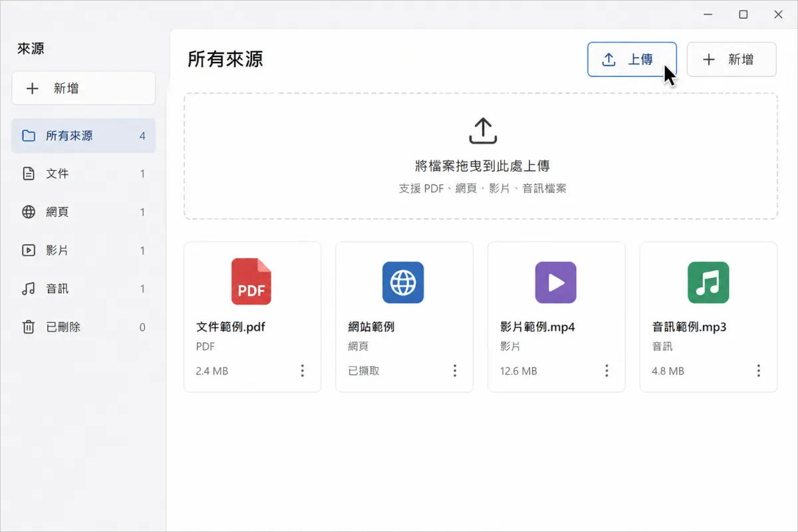Click the 所有來源 page heading
The height and width of the screenshot is (532, 798).
[225, 59]
